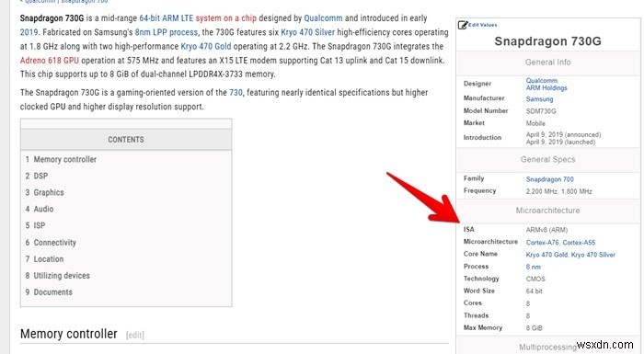Select the April 9, 2019 (announced) date

point(563,134)
